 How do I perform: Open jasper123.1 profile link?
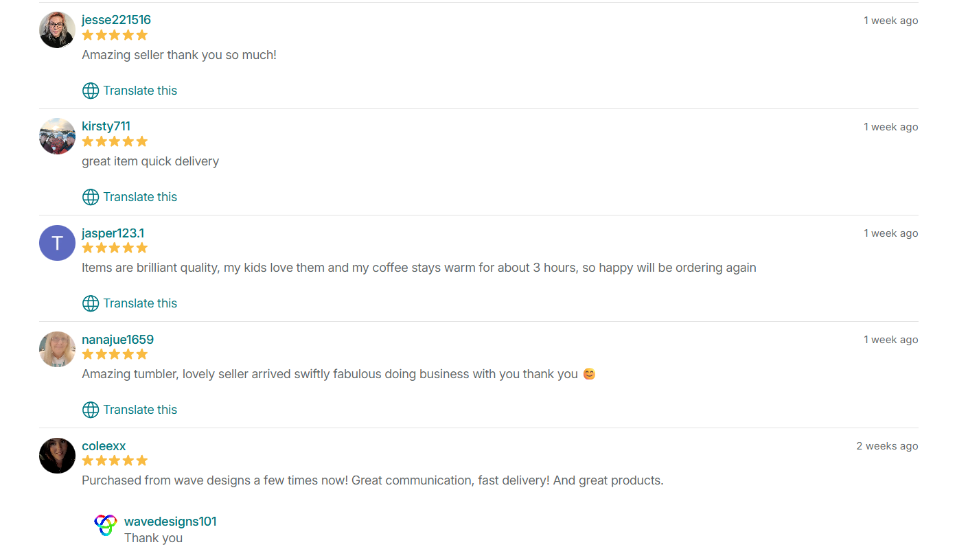click(x=113, y=233)
